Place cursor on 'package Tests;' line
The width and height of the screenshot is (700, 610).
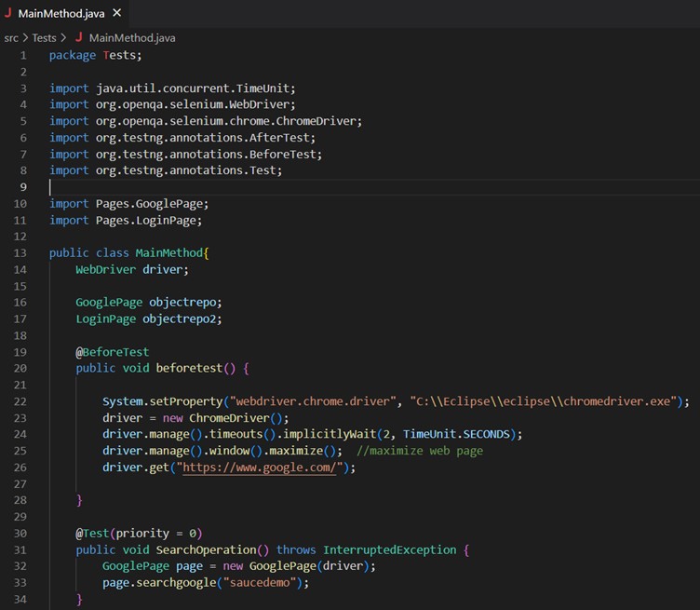[95, 55]
